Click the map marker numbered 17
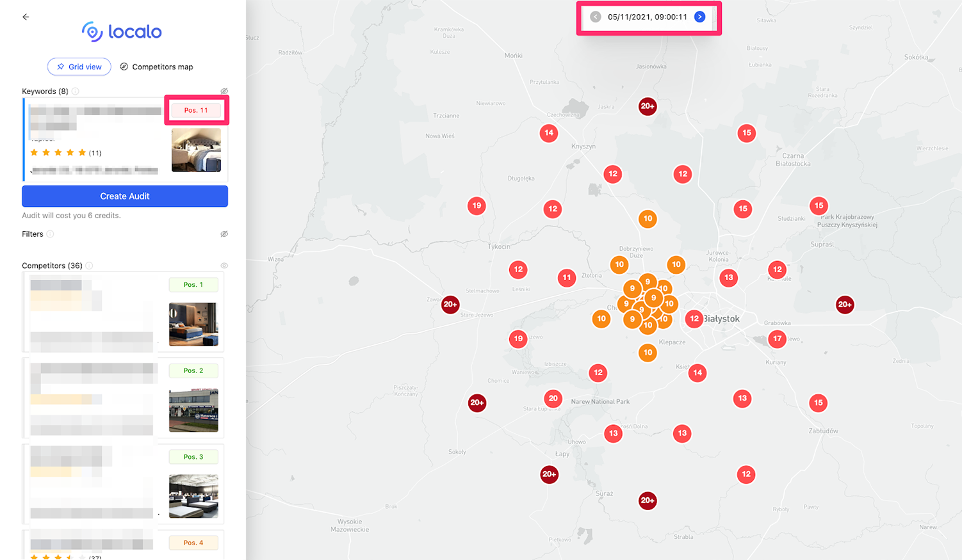 tap(777, 339)
